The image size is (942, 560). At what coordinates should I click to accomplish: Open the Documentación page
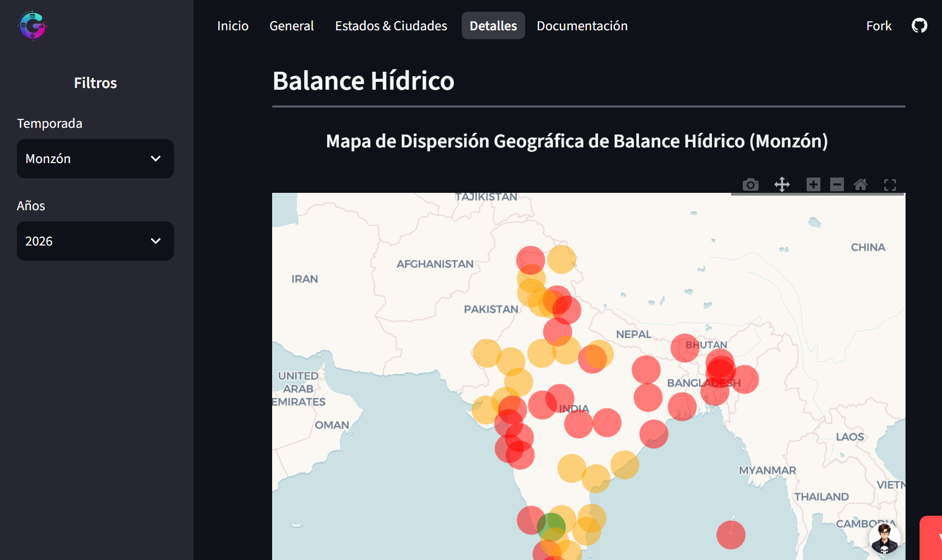point(582,26)
